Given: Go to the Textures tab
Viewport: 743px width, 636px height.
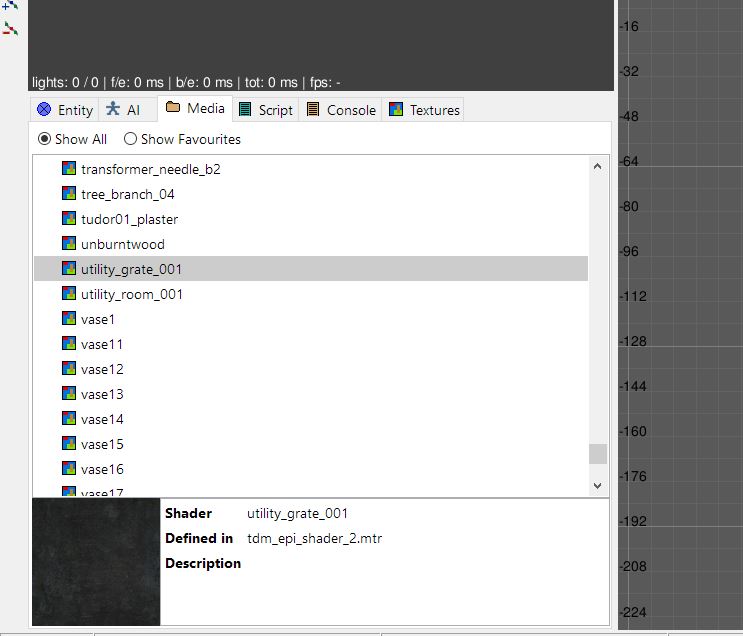Looking at the screenshot, I should coord(424,110).
